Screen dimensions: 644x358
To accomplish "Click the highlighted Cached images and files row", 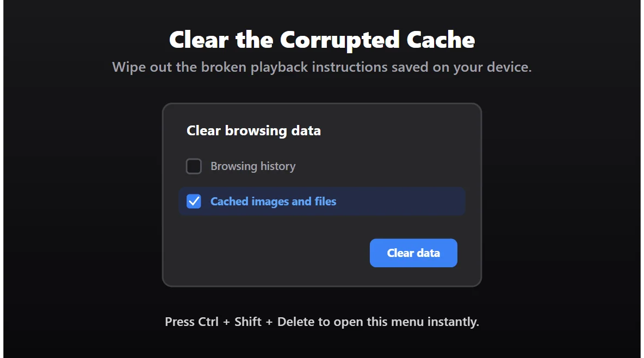I will pyautogui.click(x=322, y=201).
